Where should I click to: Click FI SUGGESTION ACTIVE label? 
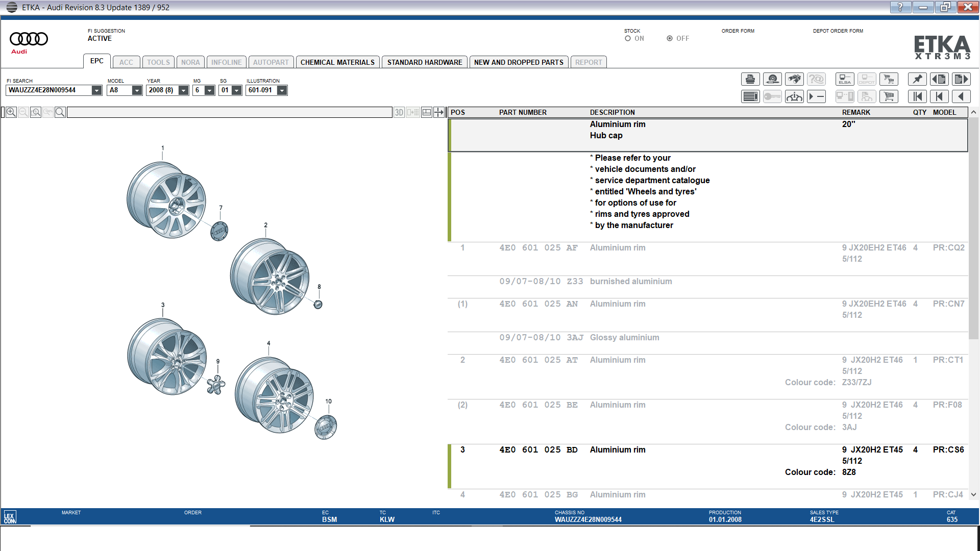tap(106, 35)
